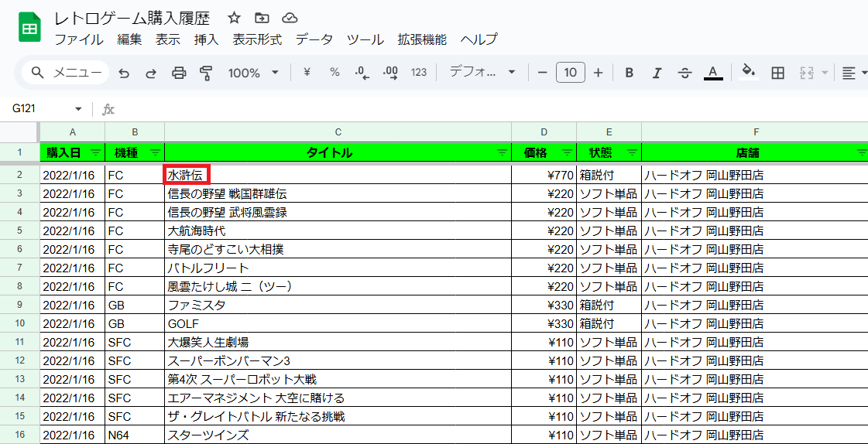Select column C header

click(x=338, y=131)
